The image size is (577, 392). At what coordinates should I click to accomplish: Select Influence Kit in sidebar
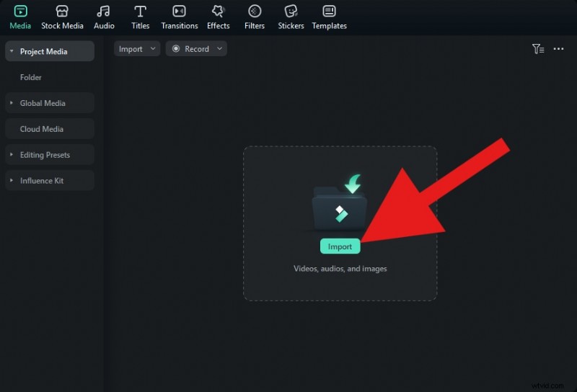click(50, 180)
